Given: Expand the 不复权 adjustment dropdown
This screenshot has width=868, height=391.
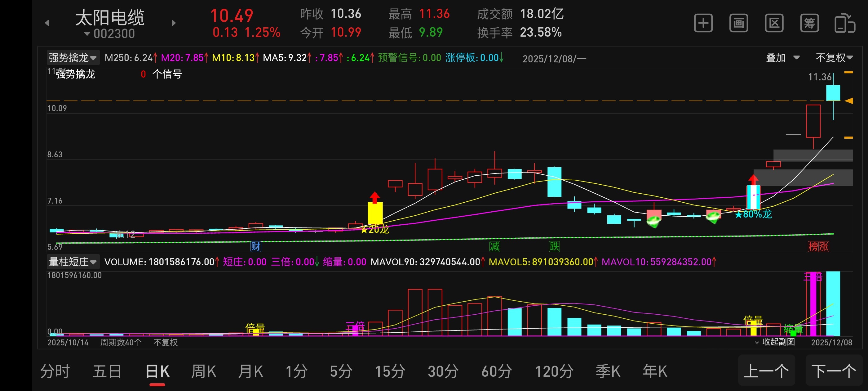Looking at the screenshot, I should (834, 58).
